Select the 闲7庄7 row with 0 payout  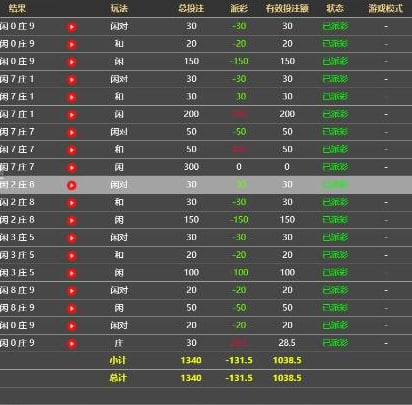coord(206,167)
